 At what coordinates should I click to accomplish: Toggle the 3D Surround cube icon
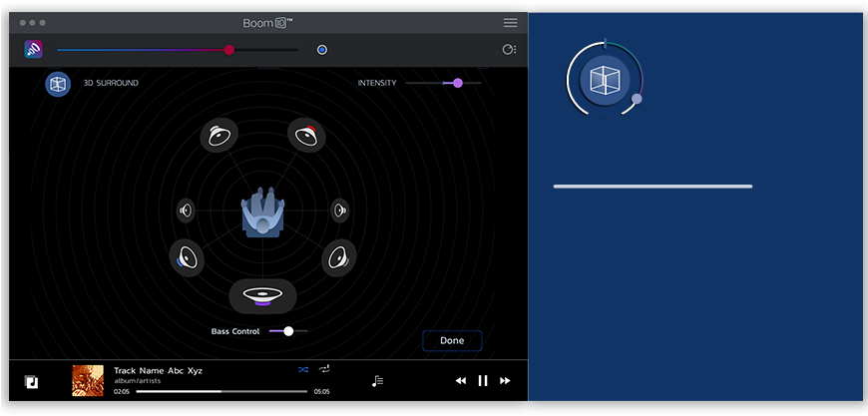[x=58, y=84]
